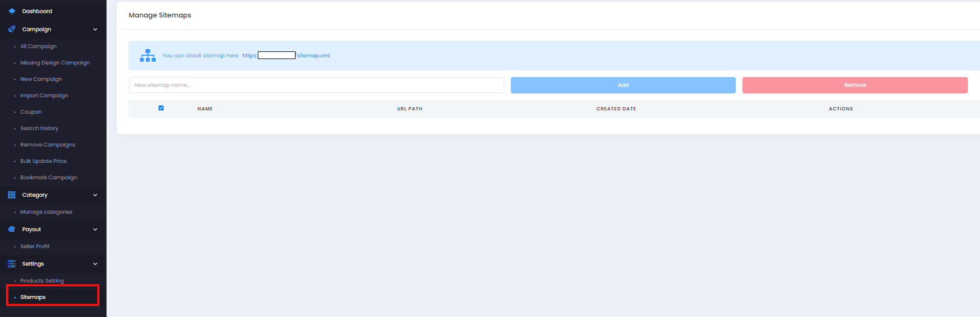Screen dimensions: 980x317
Task: Open Bookmark Campaign page
Action: point(49,178)
